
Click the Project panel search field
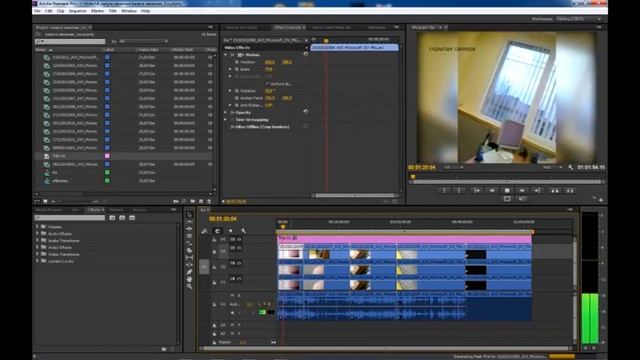70,41
